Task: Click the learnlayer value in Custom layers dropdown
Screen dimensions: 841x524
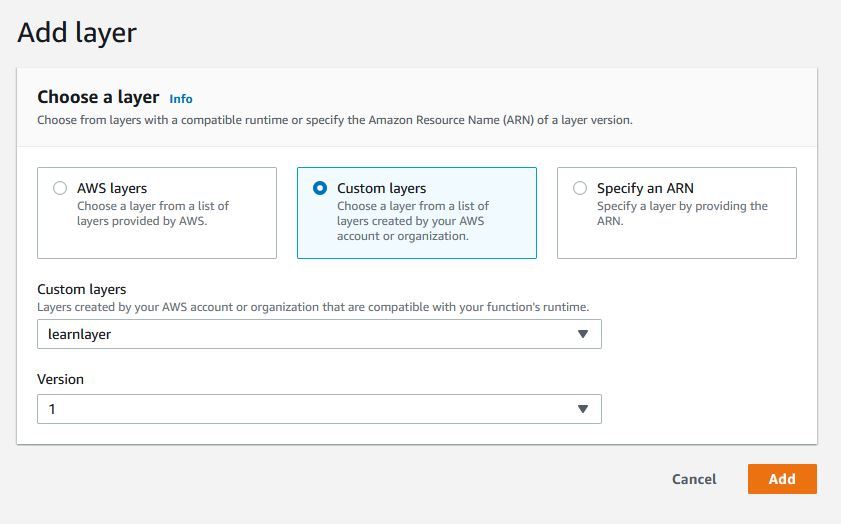Action: pyautogui.click(x=80, y=334)
